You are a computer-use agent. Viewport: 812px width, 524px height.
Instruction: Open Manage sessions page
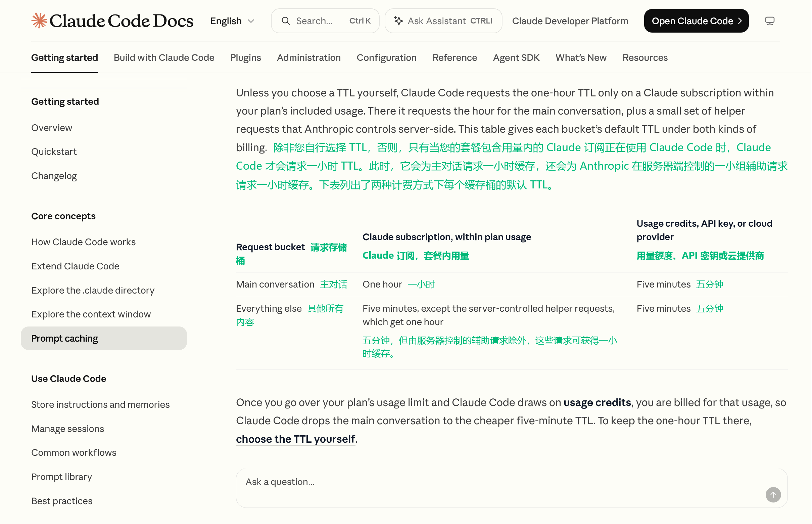pos(68,429)
